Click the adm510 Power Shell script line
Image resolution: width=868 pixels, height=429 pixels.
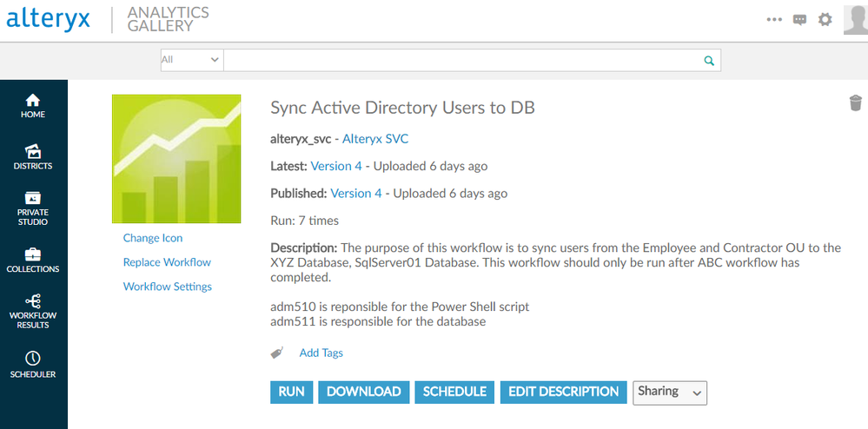coord(400,307)
